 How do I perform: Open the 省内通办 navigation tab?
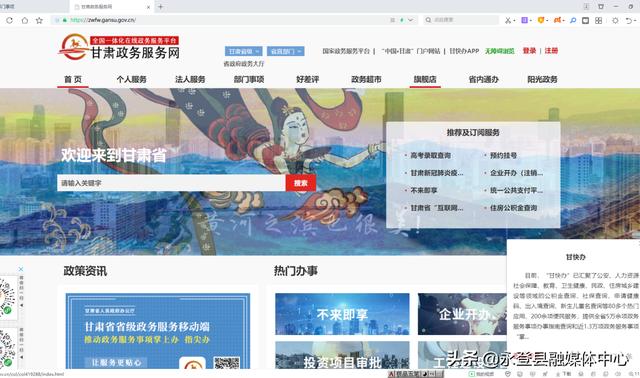[x=484, y=79]
